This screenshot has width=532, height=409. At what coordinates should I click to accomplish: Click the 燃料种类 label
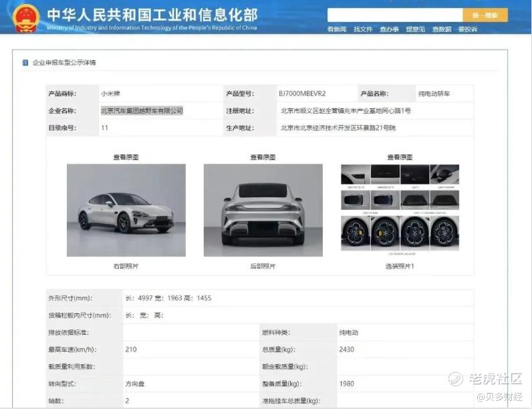[276, 333]
